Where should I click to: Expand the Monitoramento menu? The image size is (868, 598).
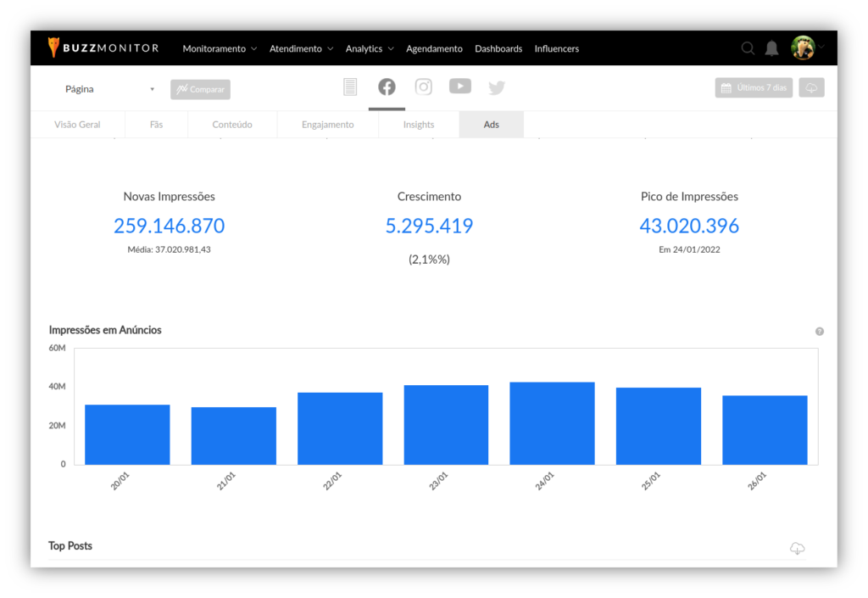[x=220, y=49]
